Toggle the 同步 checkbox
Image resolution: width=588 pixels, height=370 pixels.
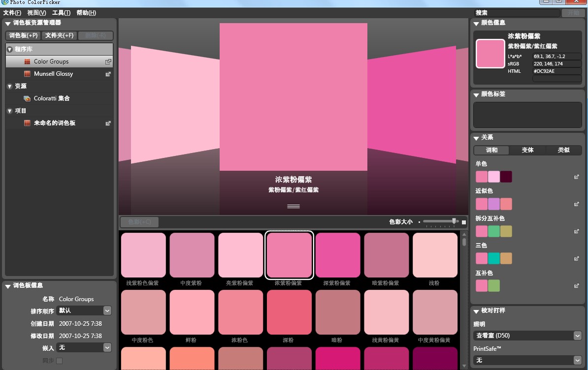tap(59, 361)
